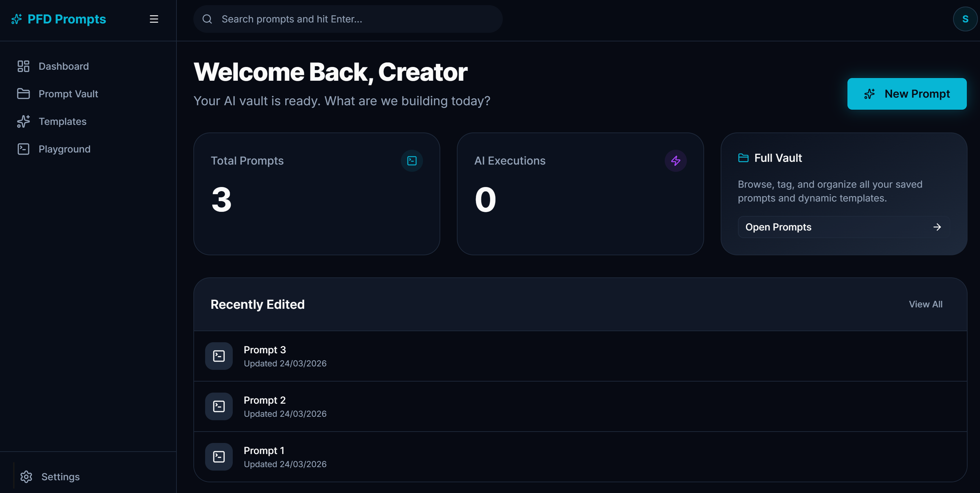Click the Settings gear icon
Viewport: 980px width, 493px height.
point(26,477)
